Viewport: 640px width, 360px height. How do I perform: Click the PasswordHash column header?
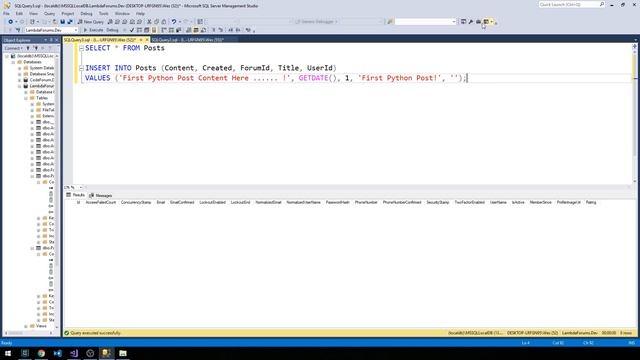point(338,202)
